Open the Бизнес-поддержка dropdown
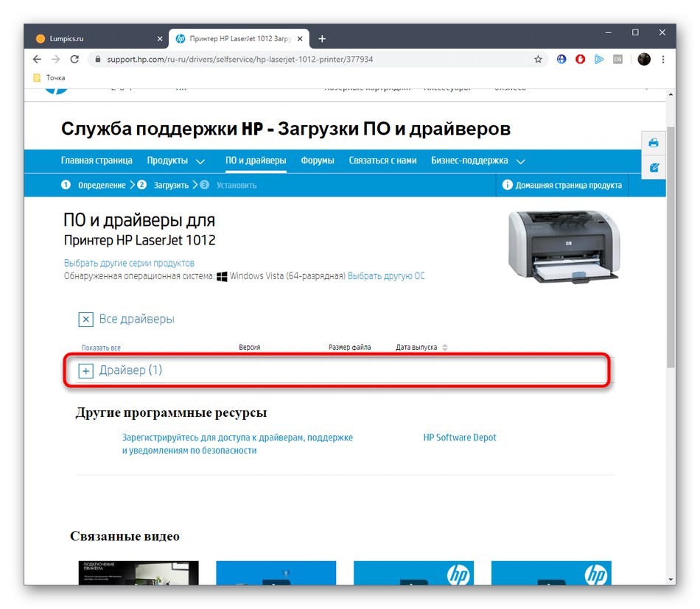700x609 pixels. point(472,161)
